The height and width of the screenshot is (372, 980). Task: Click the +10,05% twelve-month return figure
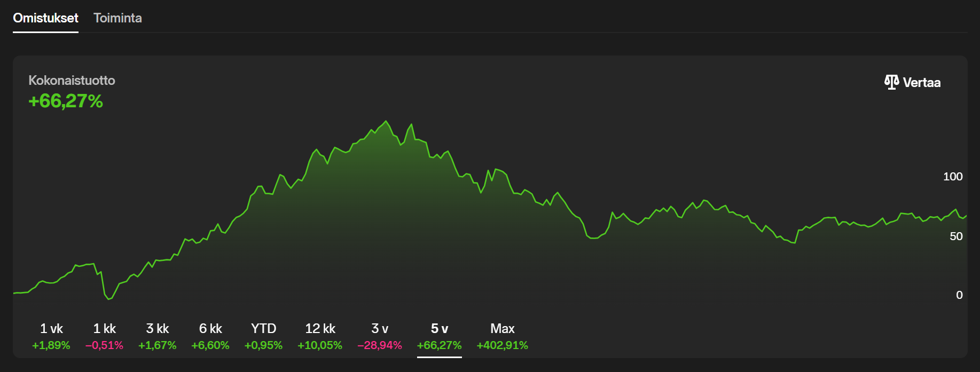coord(320,345)
